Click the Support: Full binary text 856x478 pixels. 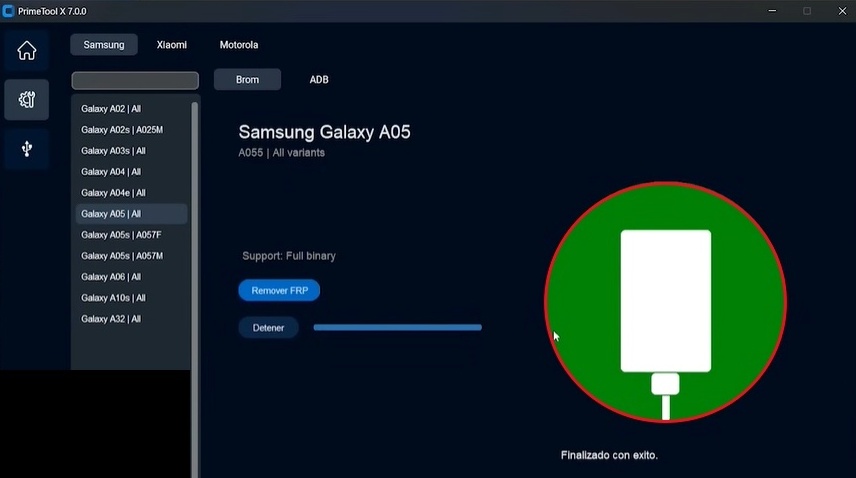(x=289, y=256)
